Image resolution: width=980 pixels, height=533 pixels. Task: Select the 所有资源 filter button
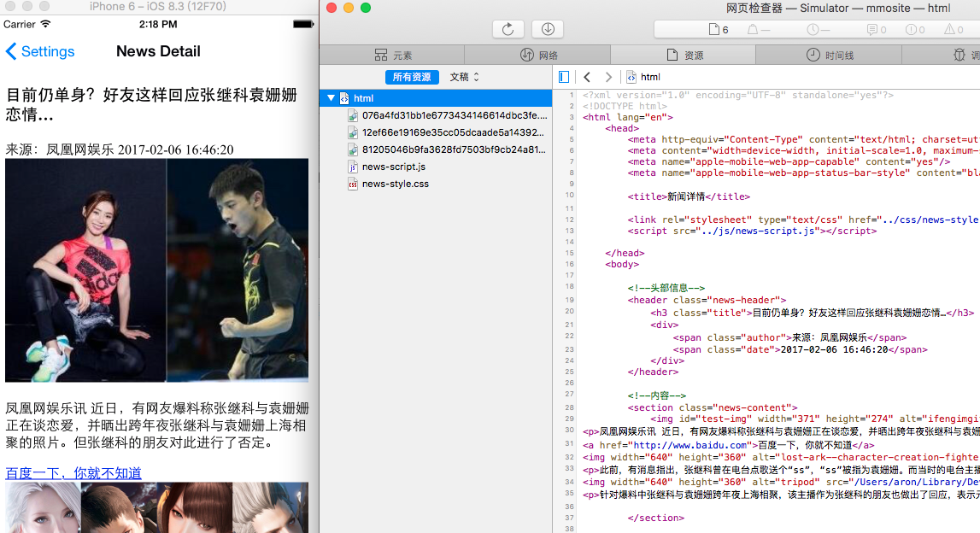[x=412, y=77]
